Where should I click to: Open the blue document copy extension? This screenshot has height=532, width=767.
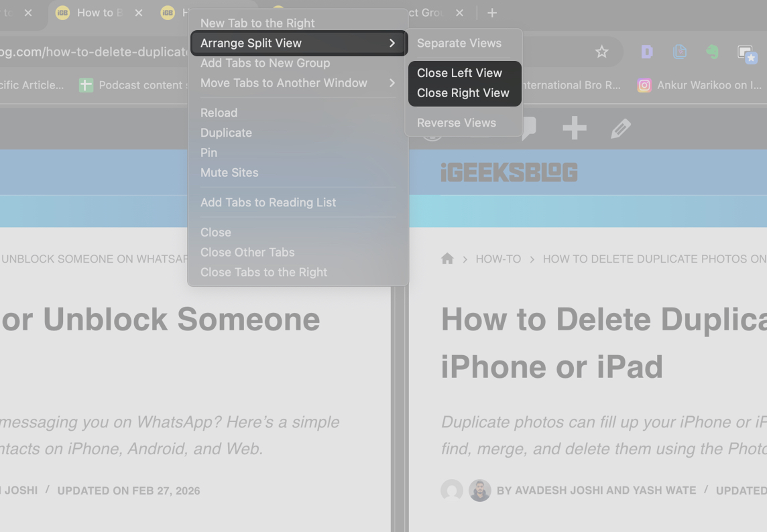(x=679, y=52)
